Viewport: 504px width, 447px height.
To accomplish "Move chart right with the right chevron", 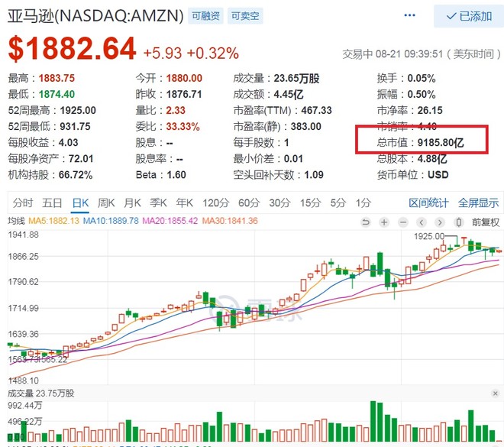I will [x=440, y=222].
